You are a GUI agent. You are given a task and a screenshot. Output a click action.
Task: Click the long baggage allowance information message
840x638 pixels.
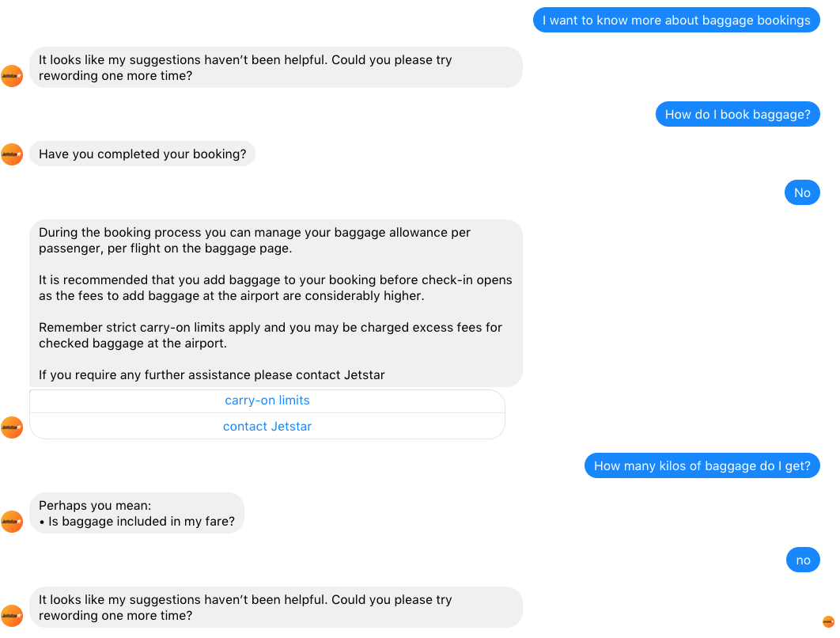tap(276, 303)
